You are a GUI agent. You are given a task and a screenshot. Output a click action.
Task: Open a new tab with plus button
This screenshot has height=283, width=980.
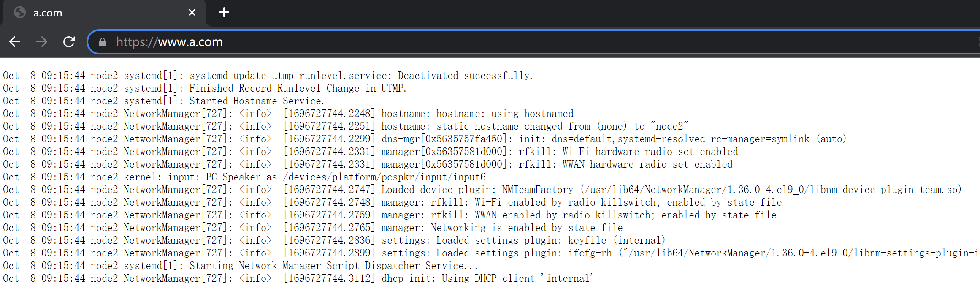[x=224, y=12]
